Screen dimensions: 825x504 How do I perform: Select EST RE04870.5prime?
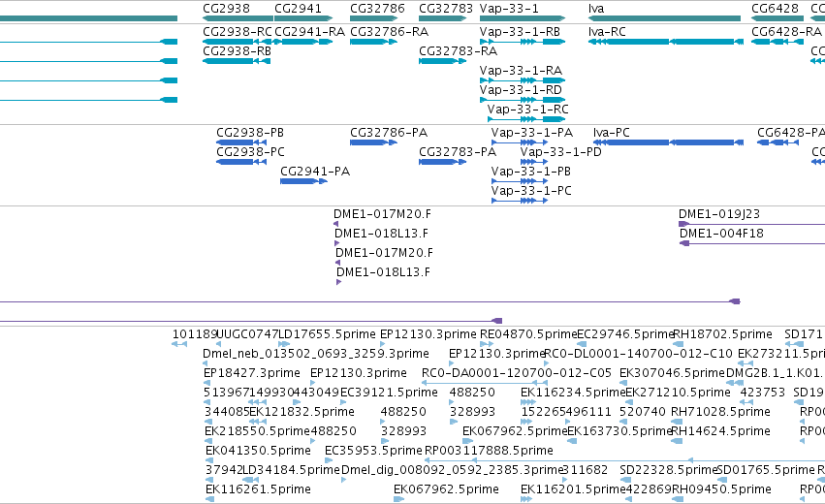[528, 334]
